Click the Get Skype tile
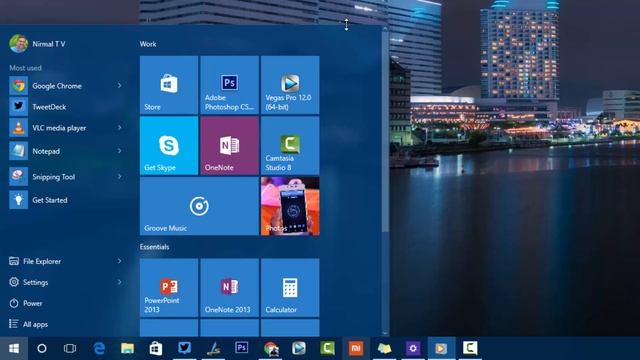Viewport: 640px width, 360px height. tap(169, 145)
